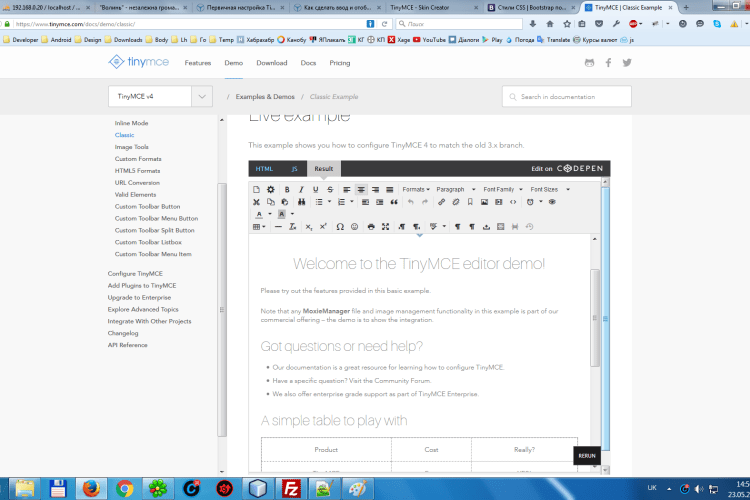Toggle Align center
Screen dimensions: 750x500
point(361,189)
